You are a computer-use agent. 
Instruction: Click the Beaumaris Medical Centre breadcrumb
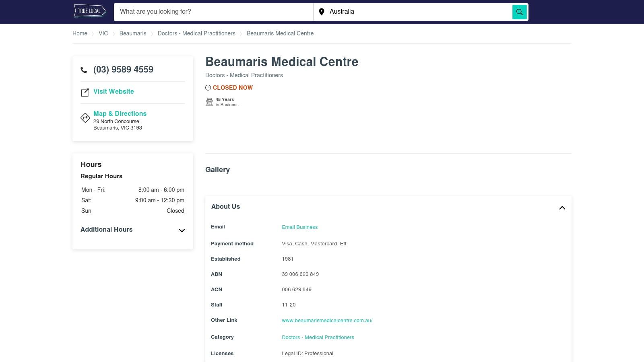pos(280,33)
